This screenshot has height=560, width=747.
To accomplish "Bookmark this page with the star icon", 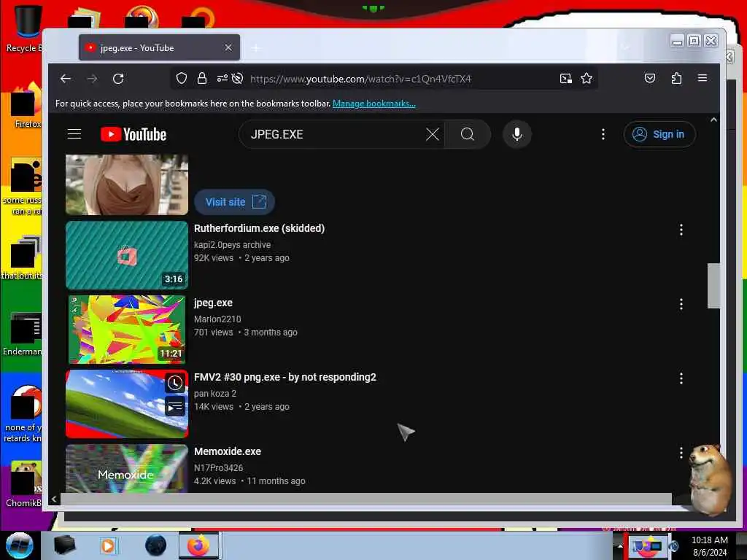I will pyautogui.click(x=587, y=79).
